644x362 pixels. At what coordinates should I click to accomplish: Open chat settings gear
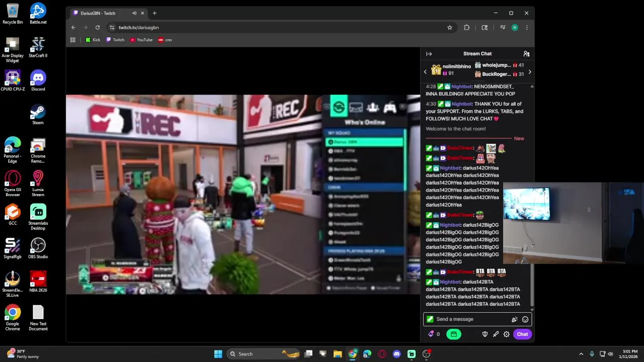[x=506, y=334]
